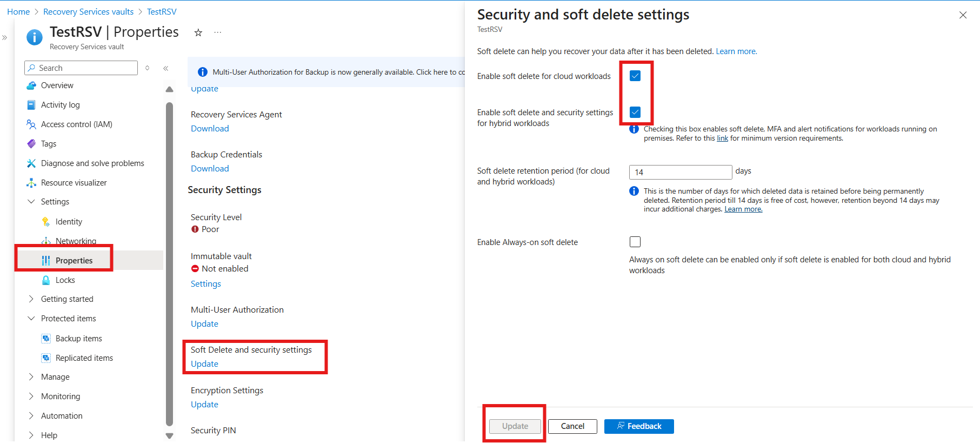Click the info icon under hybrid workloads checkbox
Screen dimensions: 980x443
tap(634, 129)
